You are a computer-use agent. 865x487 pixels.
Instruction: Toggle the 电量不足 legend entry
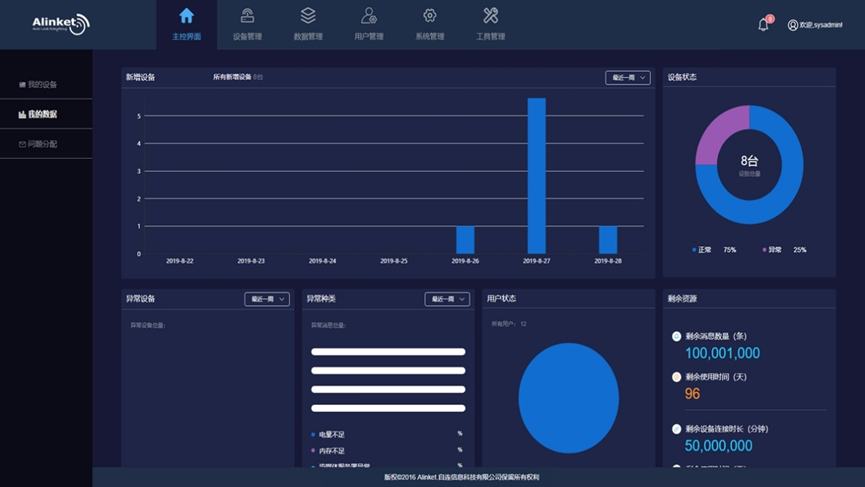(x=328, y=435)
